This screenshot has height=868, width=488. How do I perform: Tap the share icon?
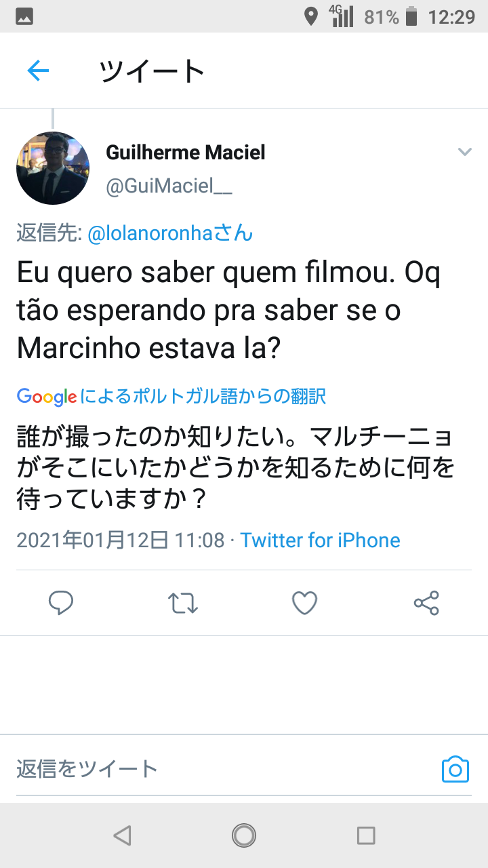(x=426, y=602)
